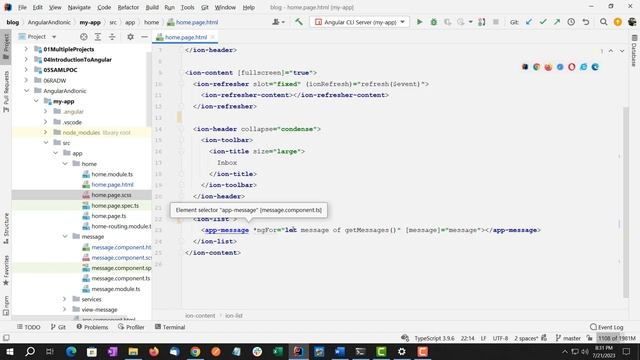Stop the running process
Viewport: 640px width, 360px height.
coord(496,22)
